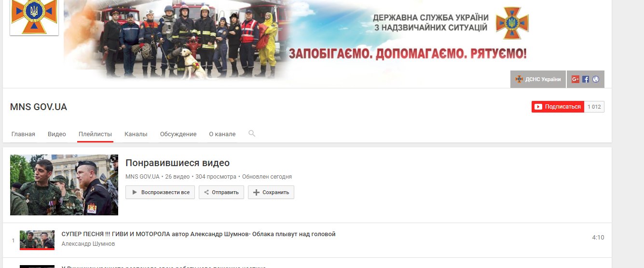The image size is (644, 268).
Task: Open the Видео tab
Action: pyautogui.click(x=57, y=134)
